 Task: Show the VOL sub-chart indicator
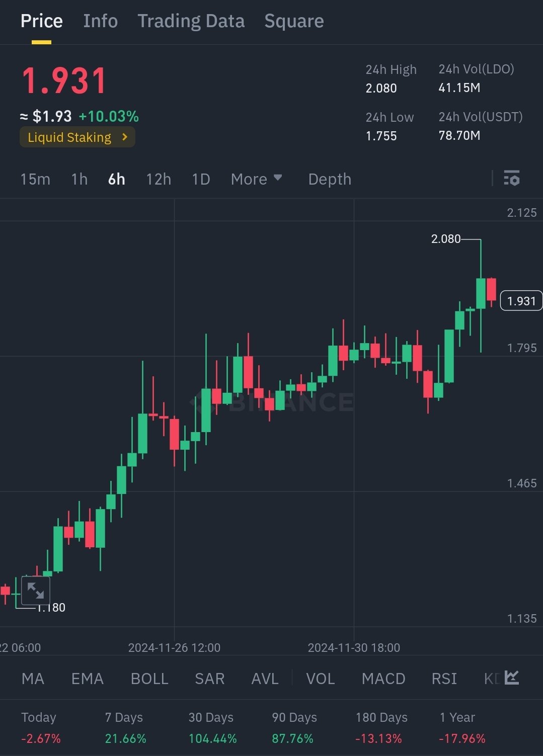(320, 679)
